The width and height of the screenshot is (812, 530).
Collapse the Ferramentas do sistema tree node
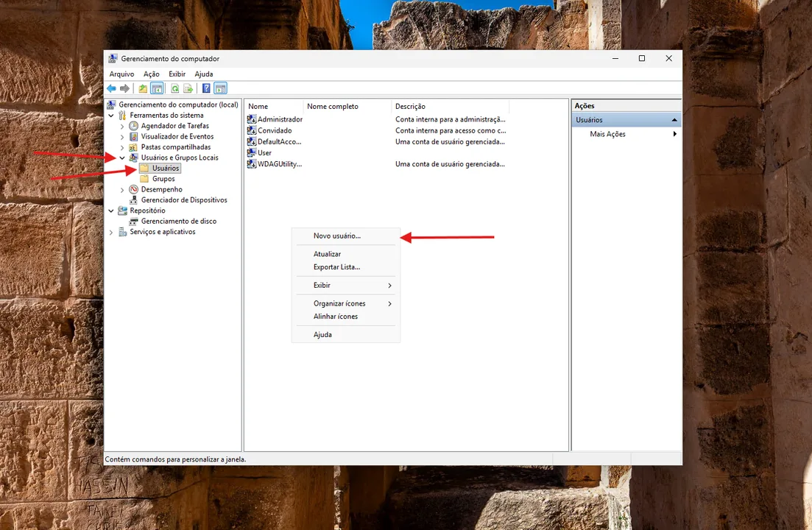[x=111, y=116]
